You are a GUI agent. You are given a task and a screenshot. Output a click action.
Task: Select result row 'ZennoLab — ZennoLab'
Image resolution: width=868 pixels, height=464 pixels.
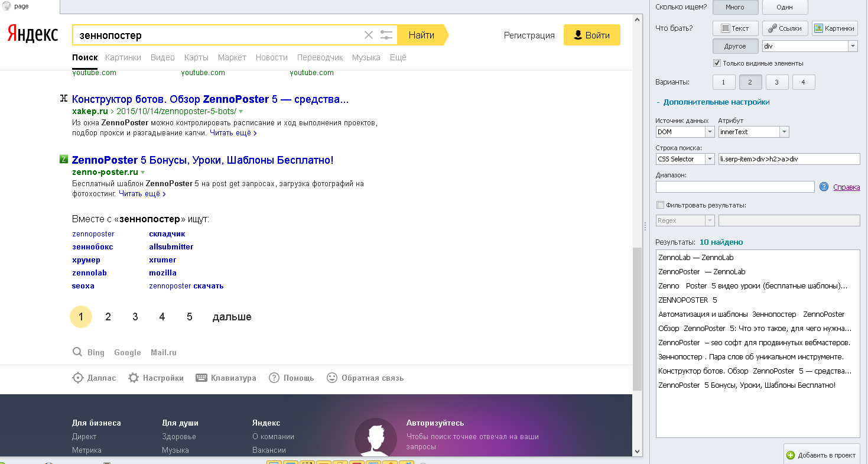click(x=758, y=257)
